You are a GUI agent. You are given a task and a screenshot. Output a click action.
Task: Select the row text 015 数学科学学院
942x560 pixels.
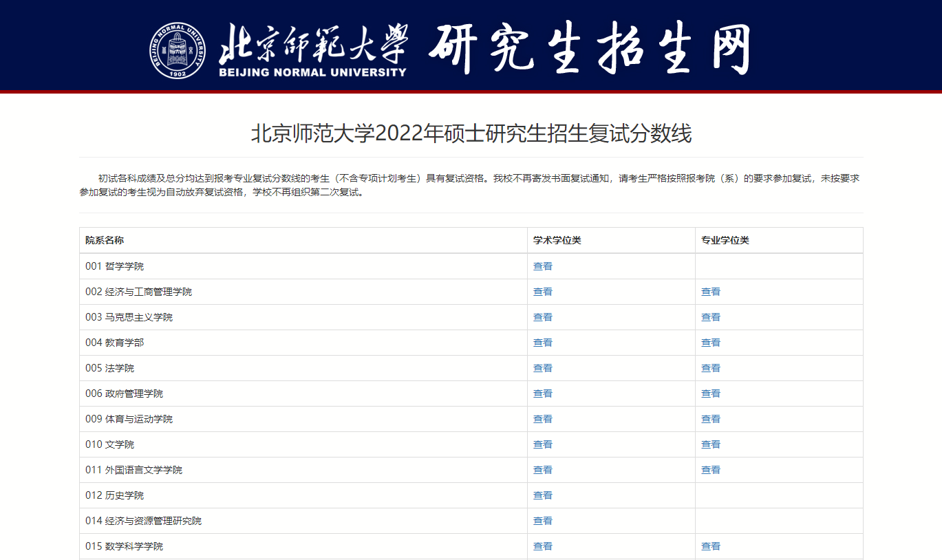(x=125, y=546)
